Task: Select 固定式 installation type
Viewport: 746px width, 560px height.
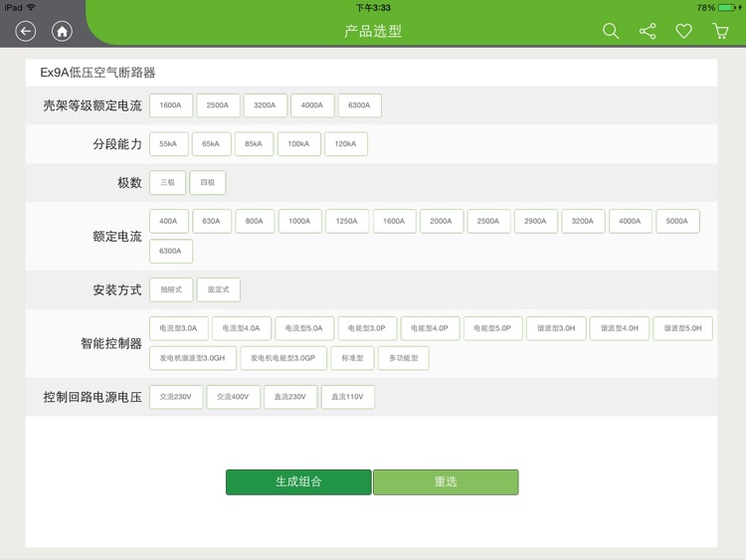Action: point(219,289)
